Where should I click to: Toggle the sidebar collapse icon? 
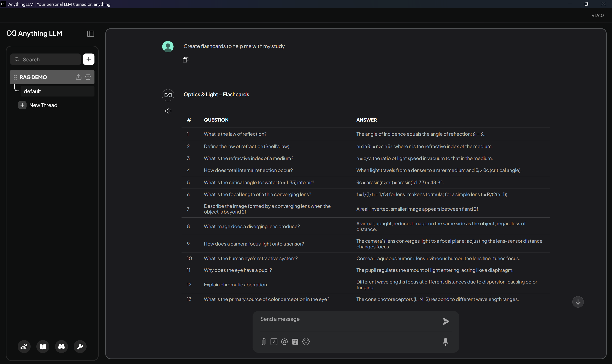[x=91, y=34]
